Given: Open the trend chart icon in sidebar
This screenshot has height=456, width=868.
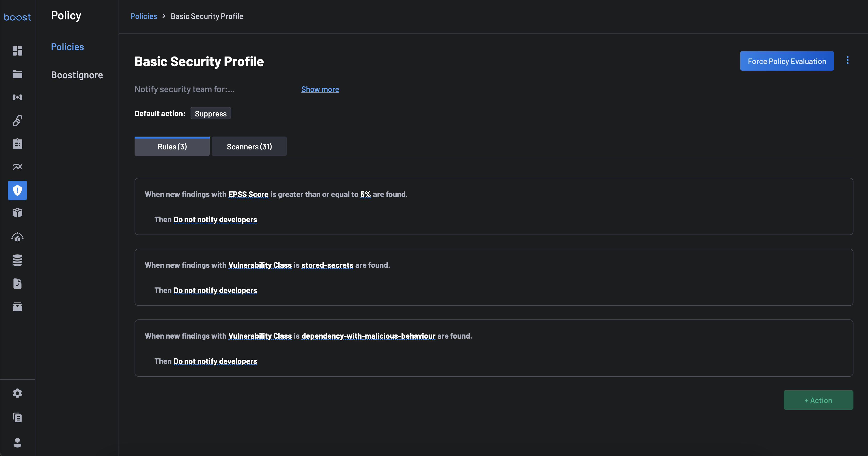Looking at the screenshot, I should [17, 167].
